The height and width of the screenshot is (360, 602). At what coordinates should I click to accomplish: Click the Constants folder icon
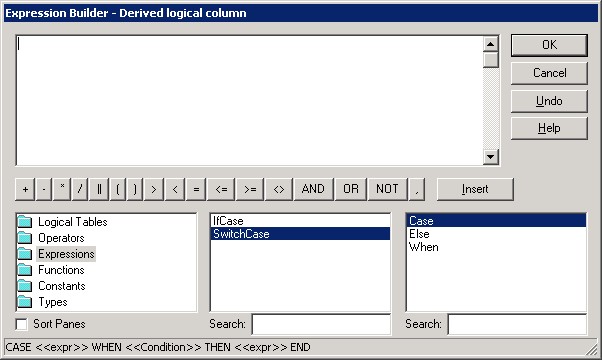(x=25, y=286)
